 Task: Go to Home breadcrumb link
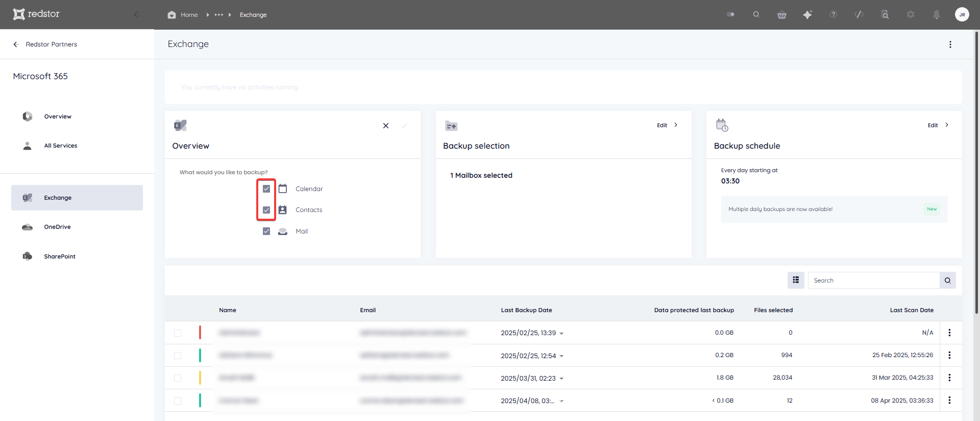(x=189, y=15)
